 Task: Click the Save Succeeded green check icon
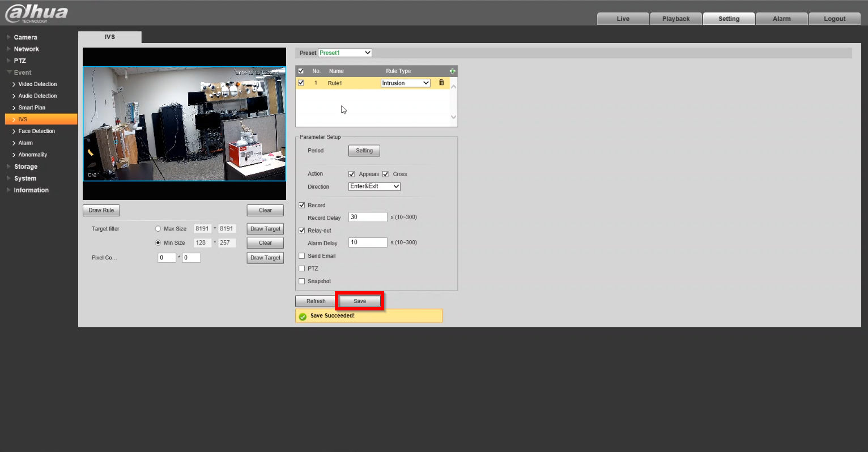tap(303, 316)
